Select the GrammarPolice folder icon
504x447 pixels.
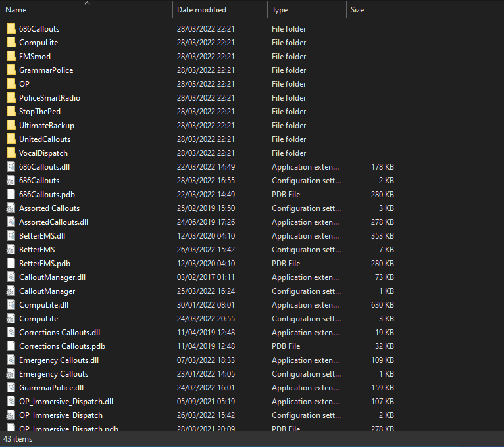[x=11, y=70]
